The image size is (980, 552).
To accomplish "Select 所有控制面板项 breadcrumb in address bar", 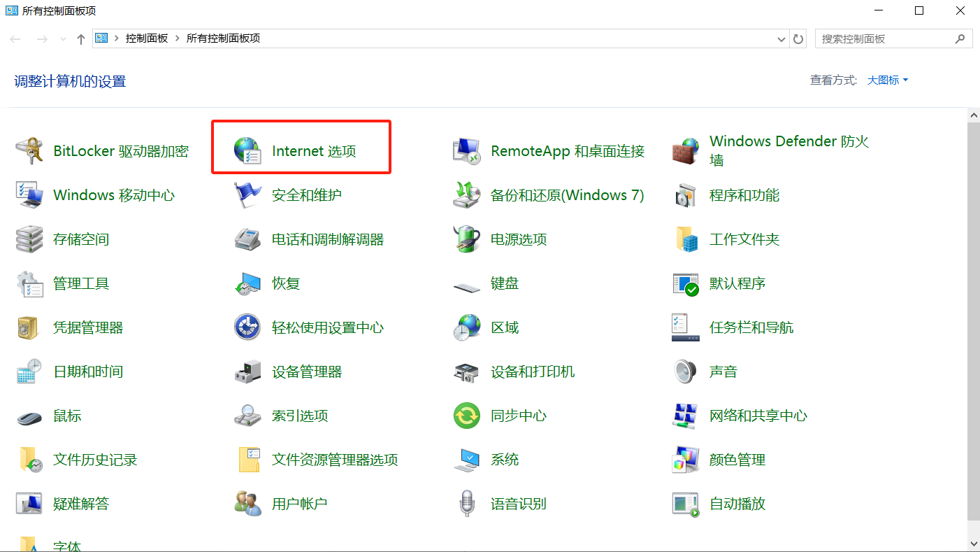I will (x=223, y=38).
